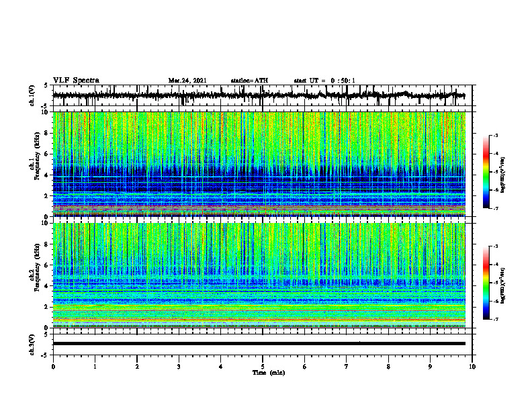Click the color bar beside ch.2 spectrogram
This screenshot has height=411, width=532.
tap(486, 283)
